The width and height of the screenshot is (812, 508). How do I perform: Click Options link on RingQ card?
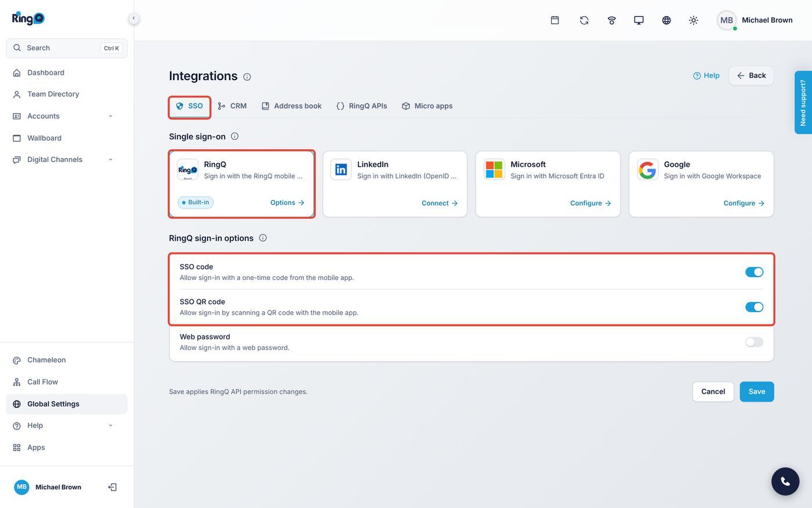288,203
